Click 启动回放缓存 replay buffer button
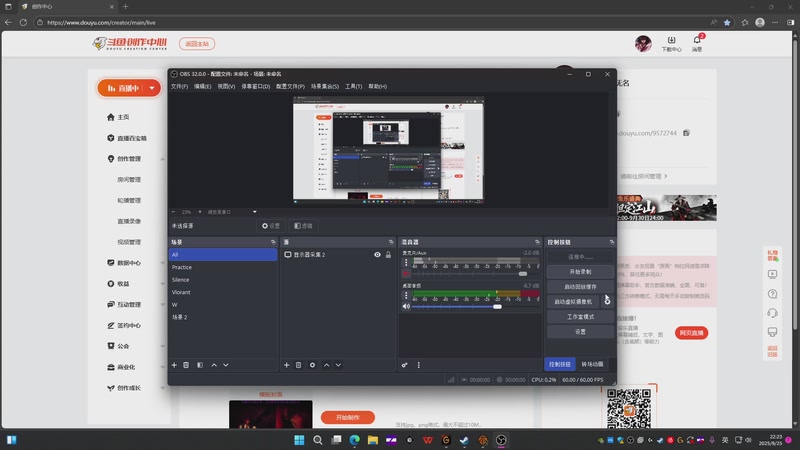800x450 pixels. click(x=581, y=286)
